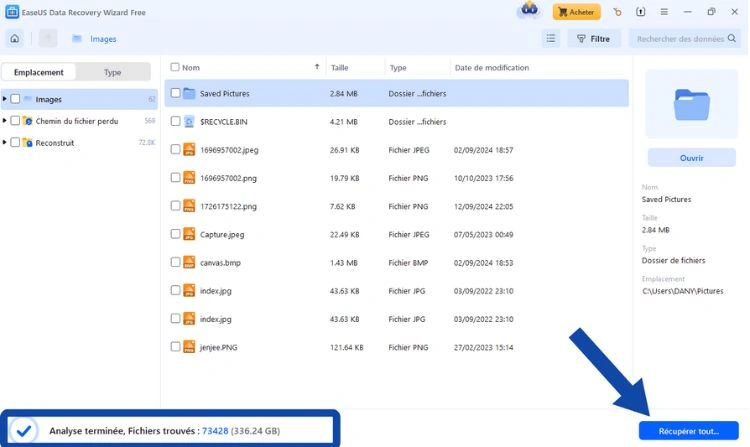This screenshot has width=750, height=447.
Task: Click the $RECYCLE.BIN folder icon
Action: click(190, 121)
